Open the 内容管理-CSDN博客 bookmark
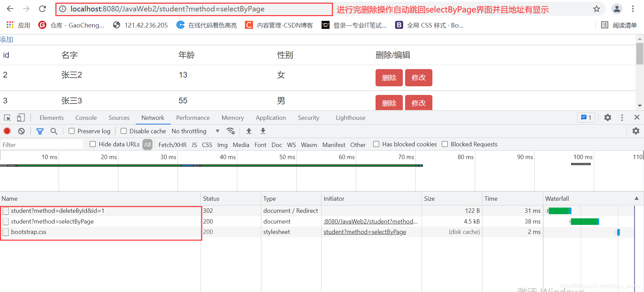 [x=279, y=25]
